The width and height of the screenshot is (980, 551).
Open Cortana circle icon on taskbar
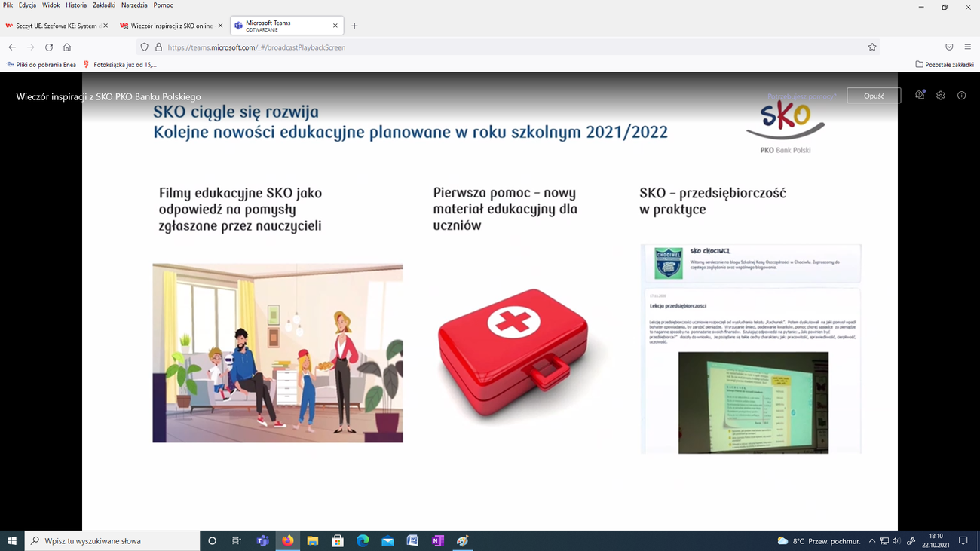212,540
